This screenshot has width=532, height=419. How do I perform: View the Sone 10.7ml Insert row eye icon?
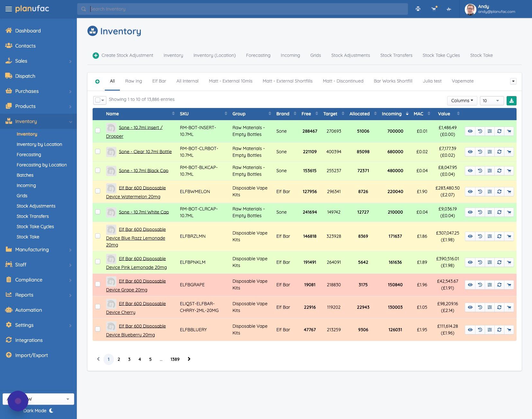click(470, 131)
